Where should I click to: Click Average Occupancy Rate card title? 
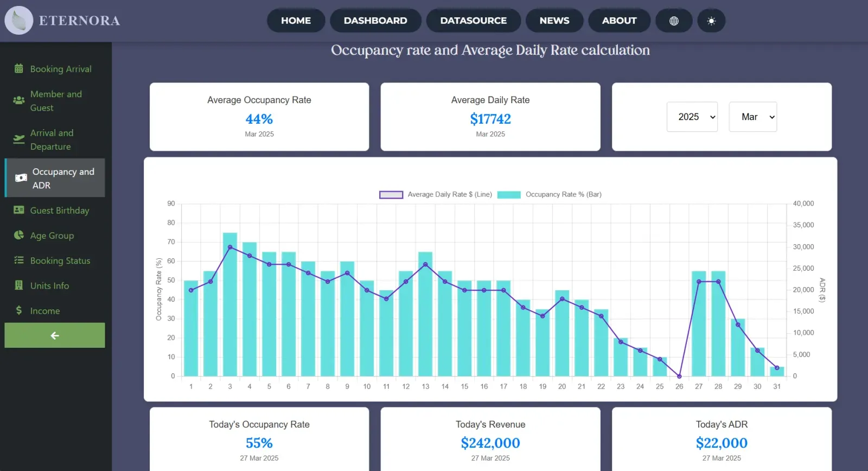point(259,100)
